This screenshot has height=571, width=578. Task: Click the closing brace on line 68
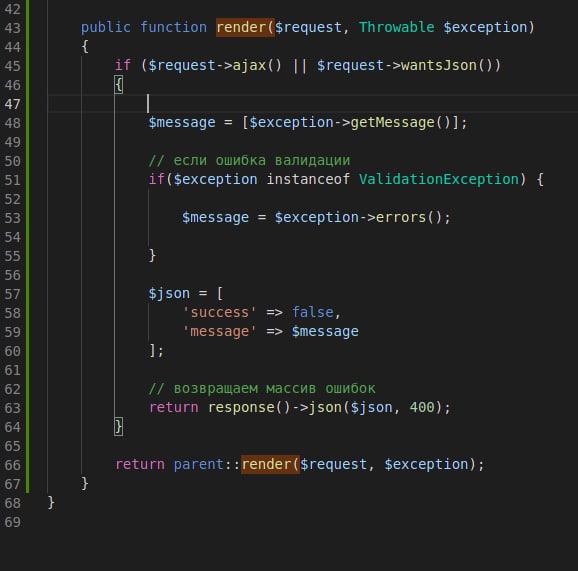pyautogui.click(x=51, y=502)
